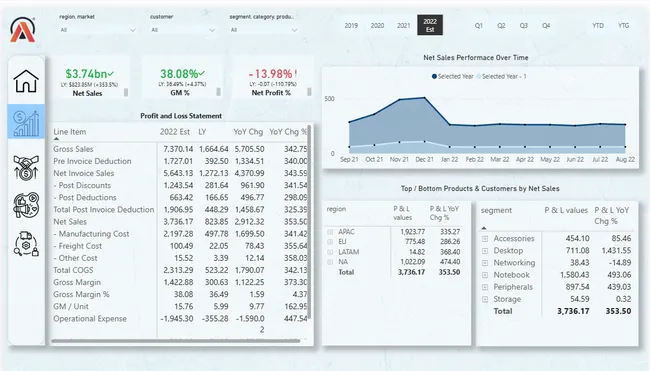Expand the Notebook segment row
Viewport: 650px width, 371px height.
click(485, 275)
